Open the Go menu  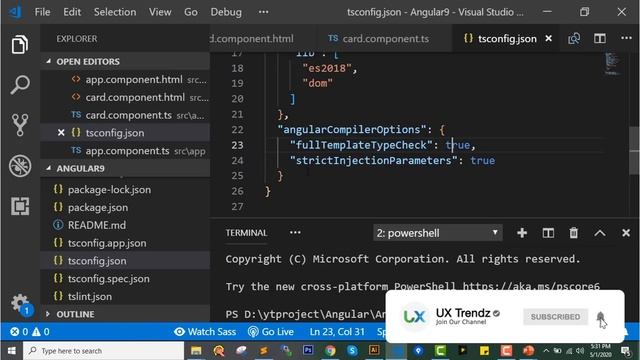pos(191,12)
